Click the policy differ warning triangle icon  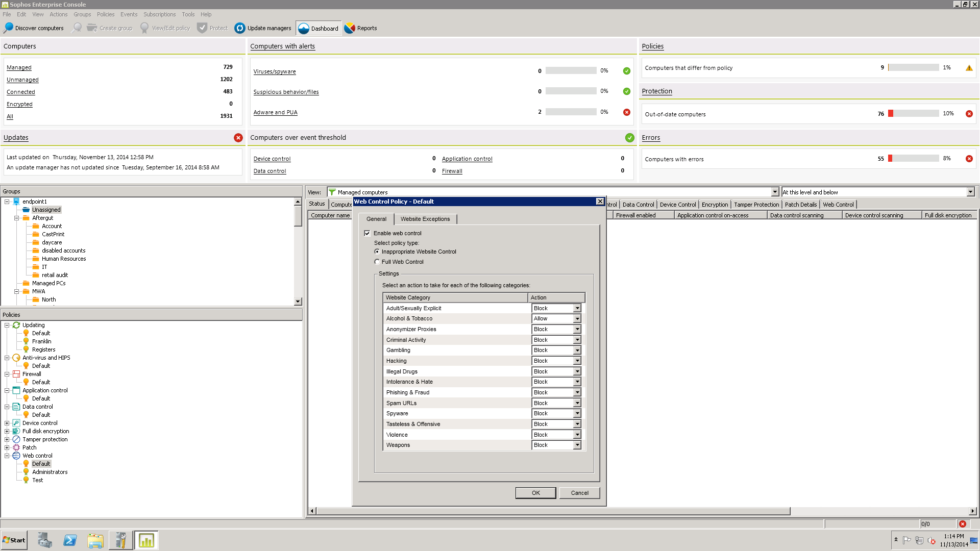pyautogui.click(x=969, y=68)
